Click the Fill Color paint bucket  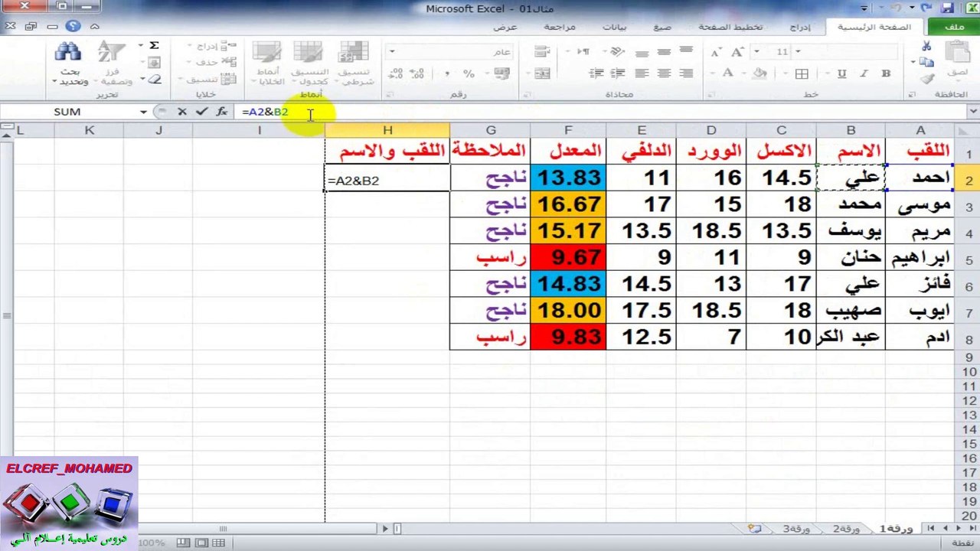(760, 74)
